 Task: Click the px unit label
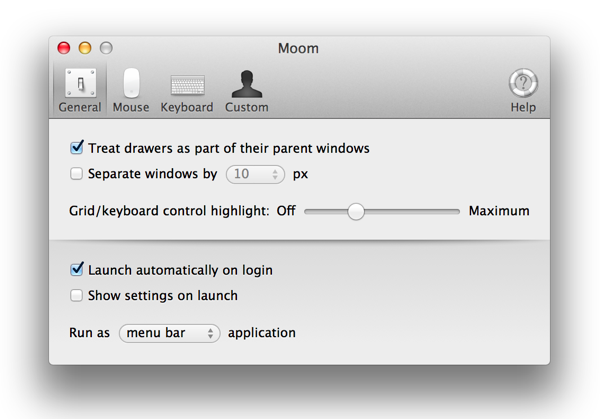pos(300,174)
